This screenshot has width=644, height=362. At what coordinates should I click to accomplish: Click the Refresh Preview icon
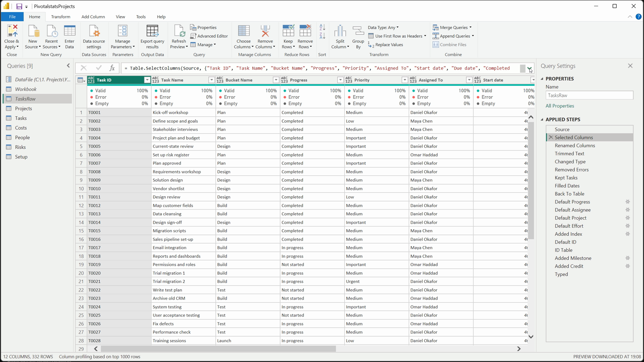[179, 31]
